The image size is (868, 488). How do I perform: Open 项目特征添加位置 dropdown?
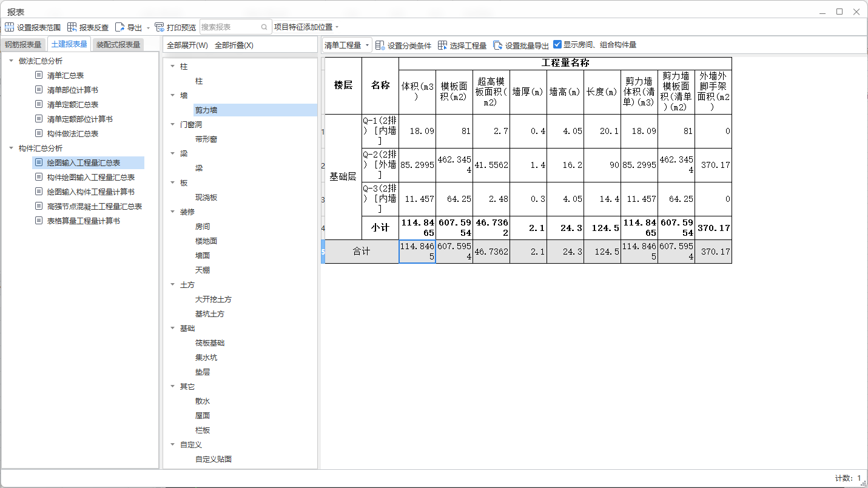pos(306,27)
